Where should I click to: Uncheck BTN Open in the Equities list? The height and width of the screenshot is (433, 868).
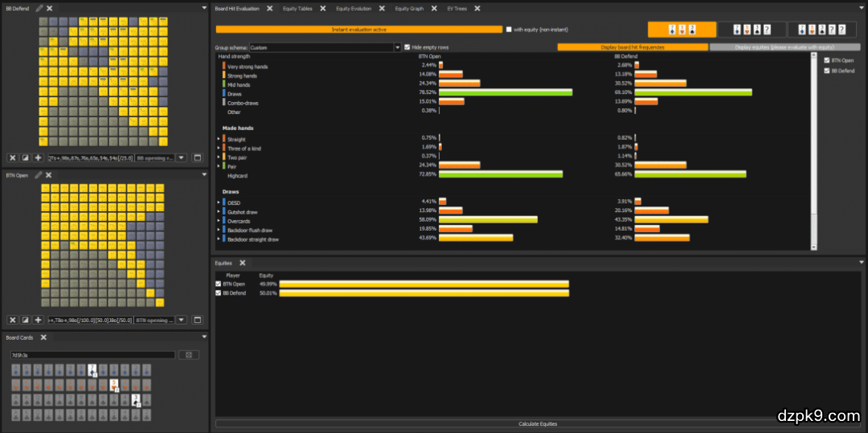point(219,284)
